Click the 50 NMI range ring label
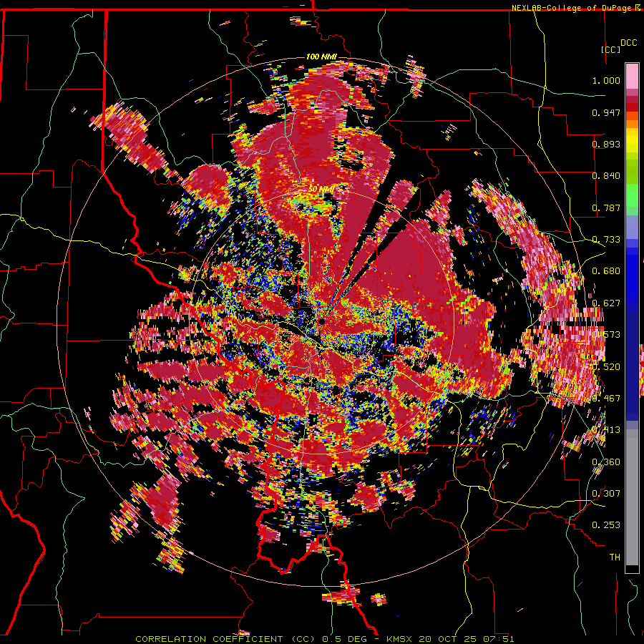Image resolution: width=644 pixels, height=644 pixels. [321, 190]
